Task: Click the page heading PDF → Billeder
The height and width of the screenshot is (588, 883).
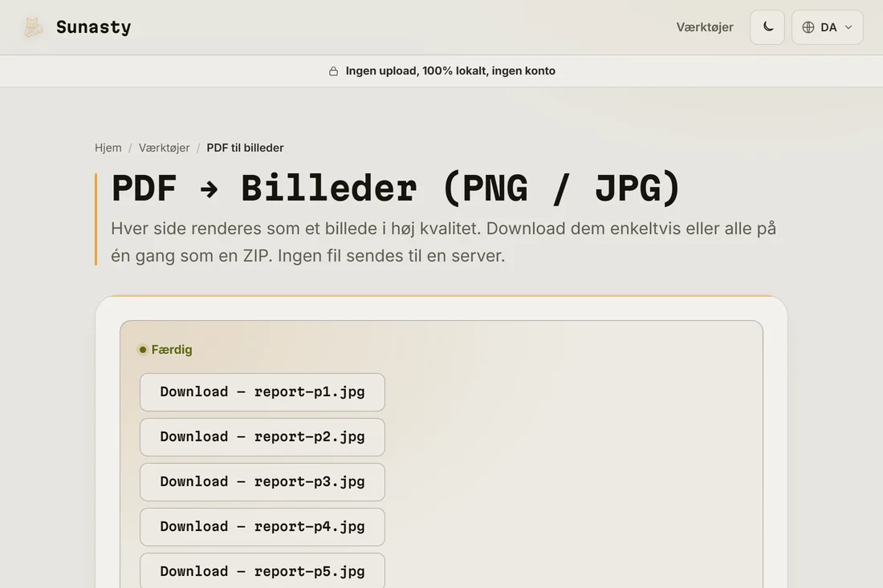Action: [x=396, y=188]
